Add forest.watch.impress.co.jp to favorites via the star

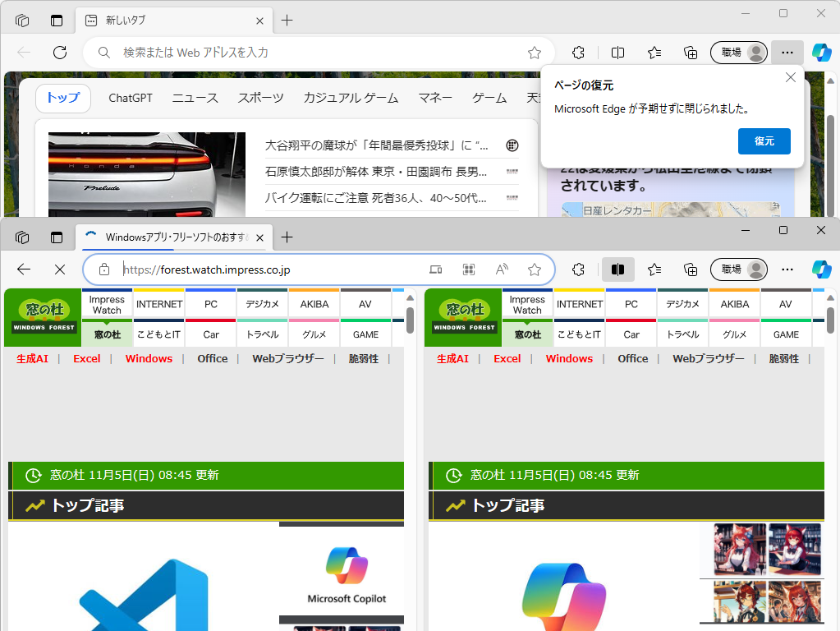(535, 269)
